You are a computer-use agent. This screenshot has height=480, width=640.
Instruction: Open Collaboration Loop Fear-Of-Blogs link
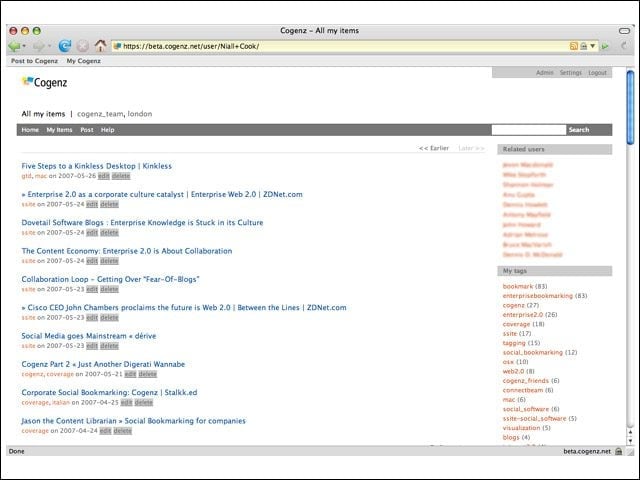110,279
